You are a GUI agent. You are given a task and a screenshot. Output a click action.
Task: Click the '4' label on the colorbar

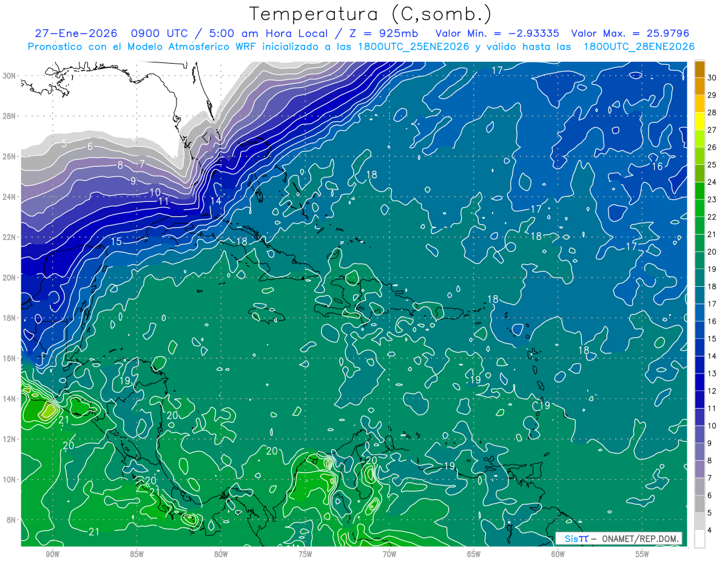click(710, 530)
